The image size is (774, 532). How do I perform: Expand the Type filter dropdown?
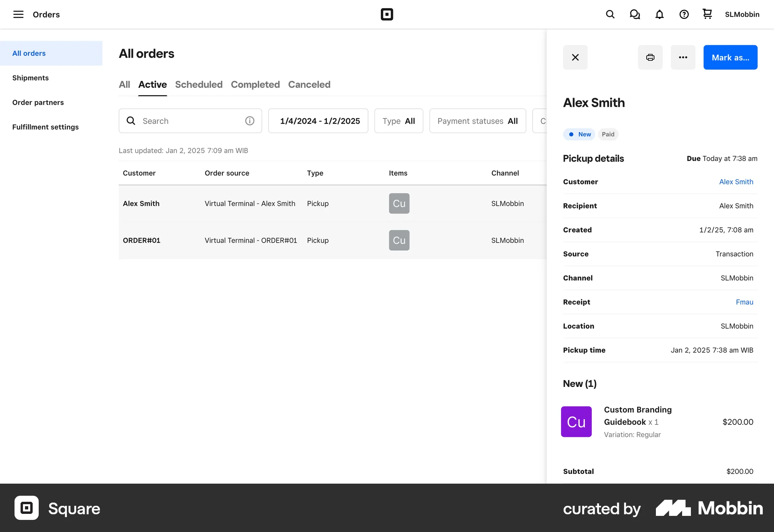tap(398, 121)
